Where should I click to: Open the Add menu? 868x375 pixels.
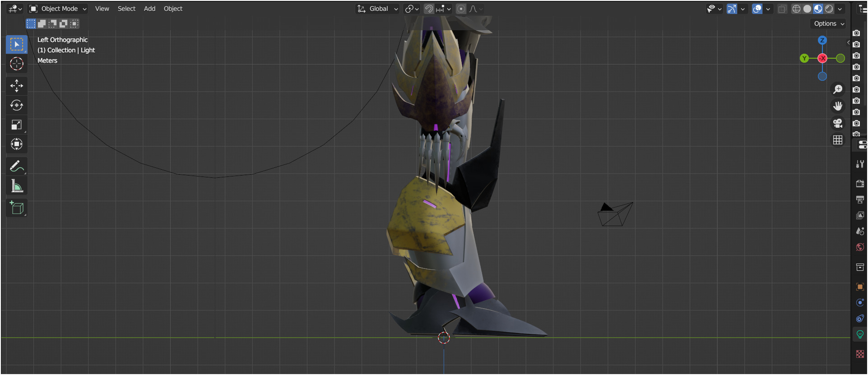149,9
